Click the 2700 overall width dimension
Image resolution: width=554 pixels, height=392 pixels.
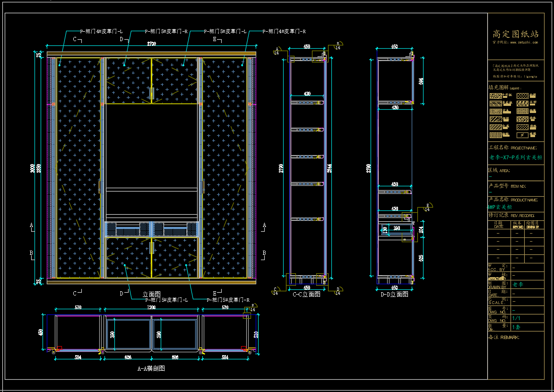pyautogui.click(x=152, y=44)
